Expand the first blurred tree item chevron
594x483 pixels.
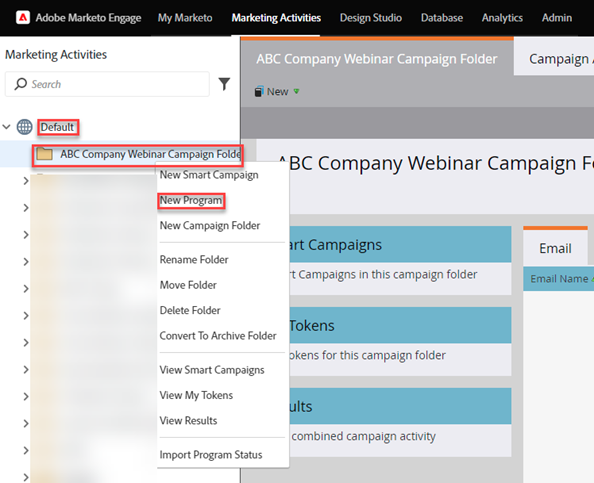point(25,181)
